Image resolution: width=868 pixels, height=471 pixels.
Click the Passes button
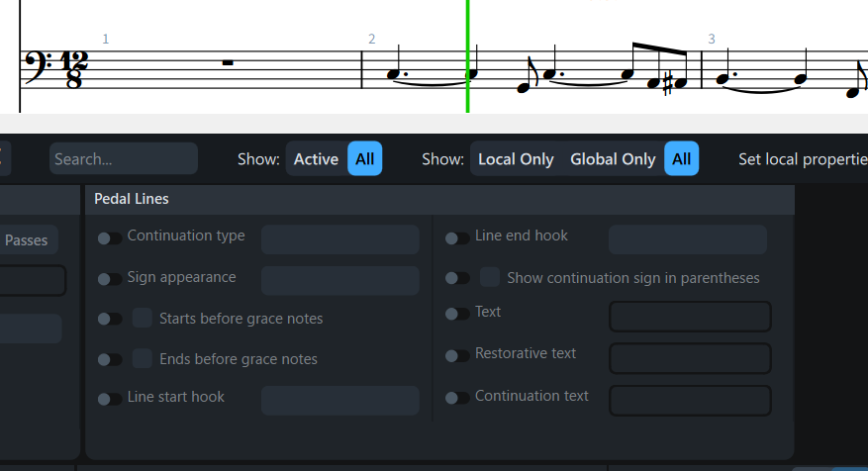(28, 239)
